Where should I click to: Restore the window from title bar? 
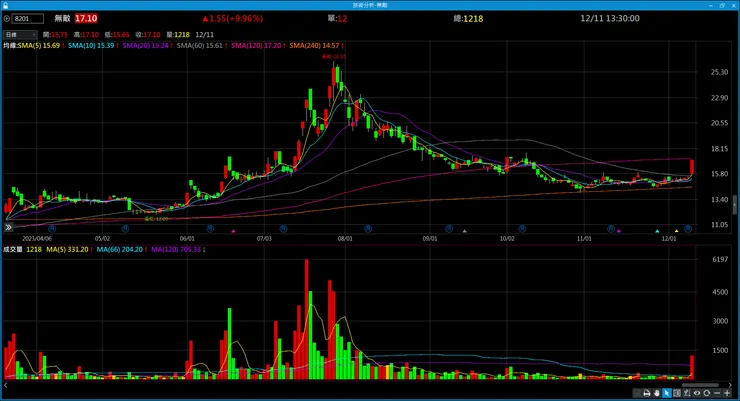[x=722, y=5]
